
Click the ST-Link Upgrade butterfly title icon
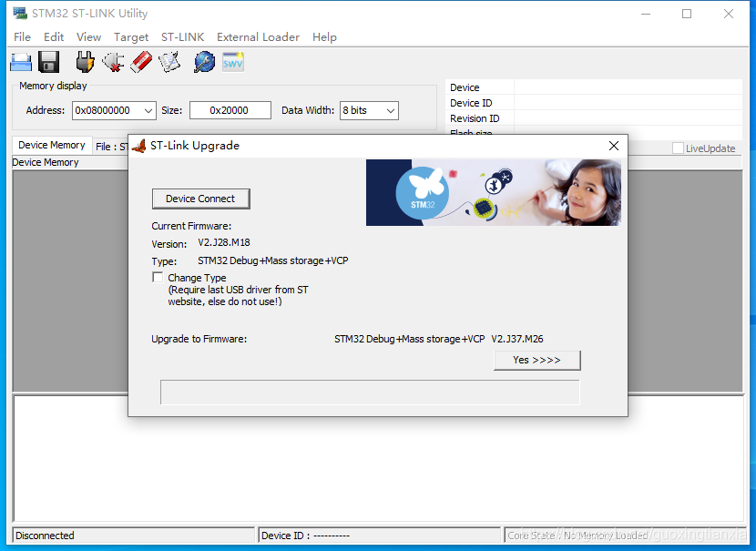click(138, 146)
